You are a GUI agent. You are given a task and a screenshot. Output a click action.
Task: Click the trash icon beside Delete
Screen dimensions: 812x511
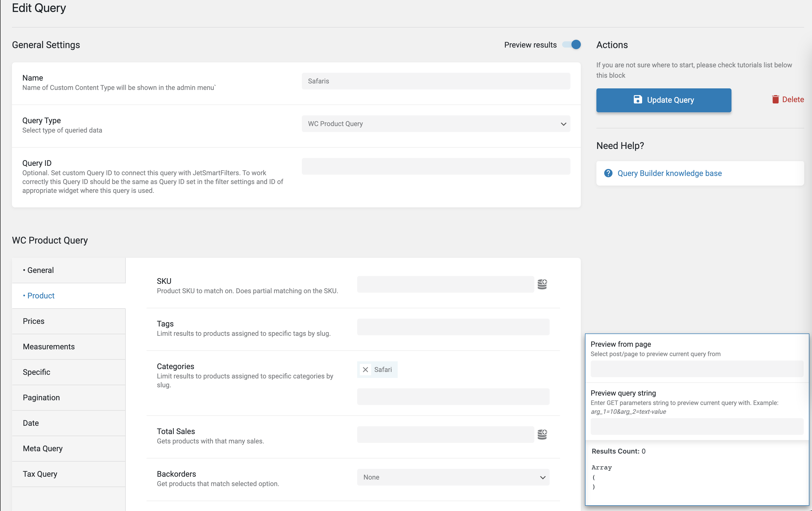[775, 100]
